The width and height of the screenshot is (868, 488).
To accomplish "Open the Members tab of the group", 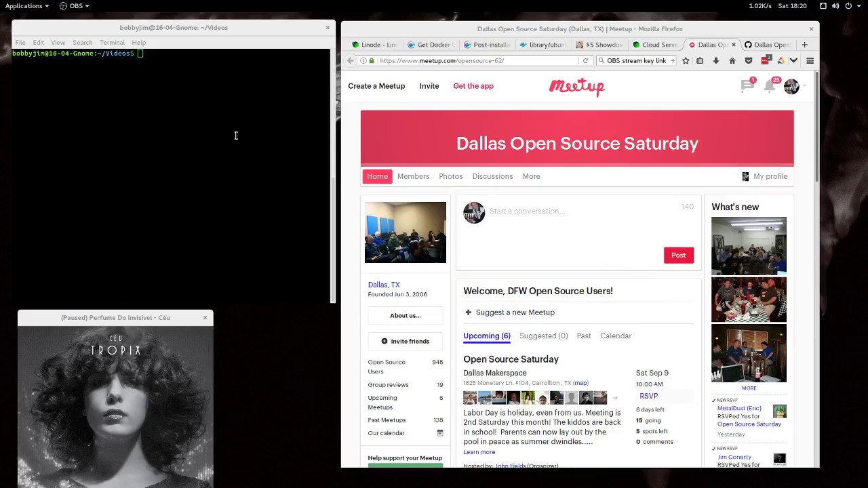I will (x=413, y=176).
